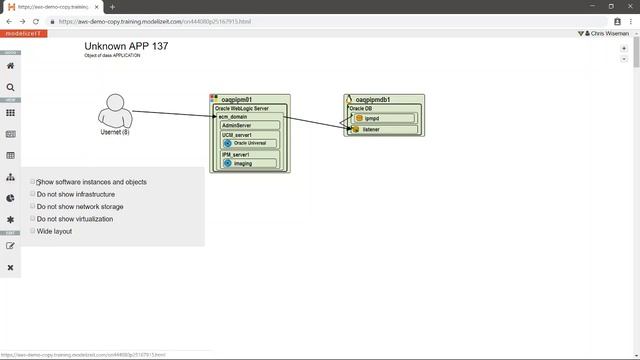Click the listener icon in Oracle DB

pyautogui.click(x=356, y=129)
